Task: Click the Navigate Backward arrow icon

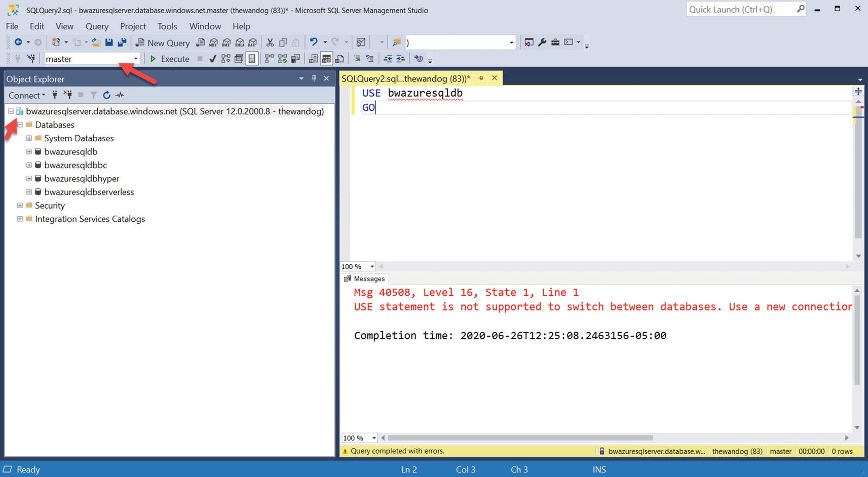Action: click(18, 43)
